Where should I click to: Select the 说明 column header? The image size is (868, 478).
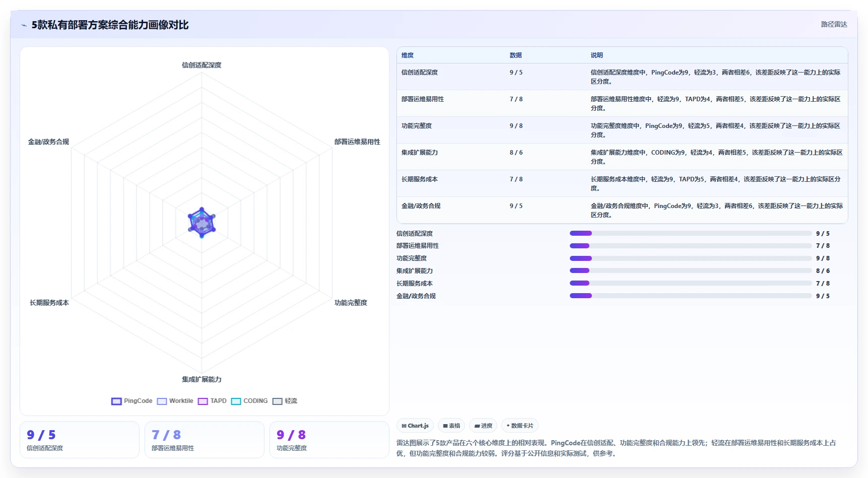tap(597, 55)
